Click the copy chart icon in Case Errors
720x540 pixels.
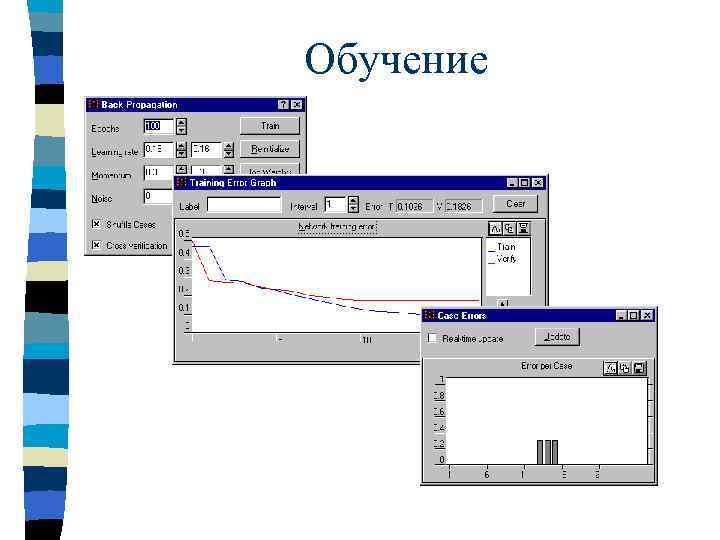624,368
